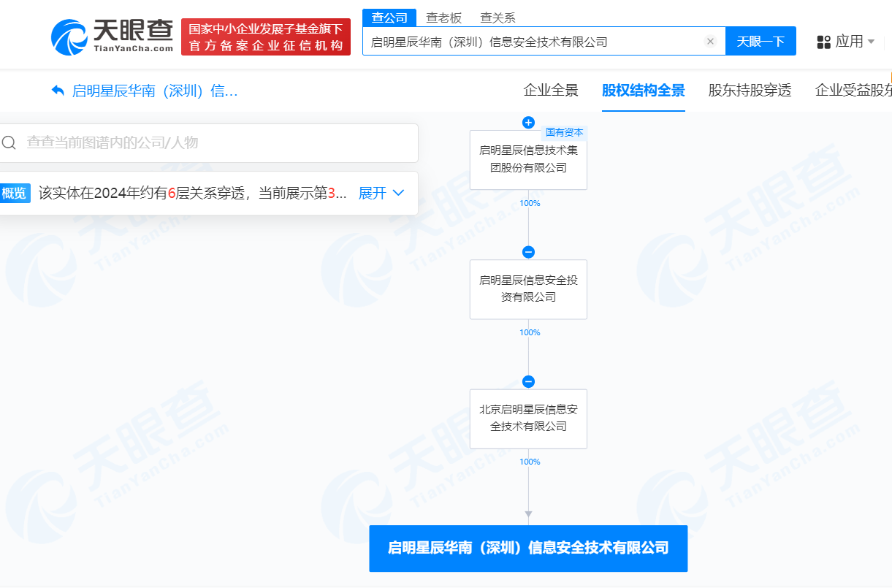This screenshot has height=588, width=892.
Task: Click the back arrow beside company name
Action: [58, 91]
